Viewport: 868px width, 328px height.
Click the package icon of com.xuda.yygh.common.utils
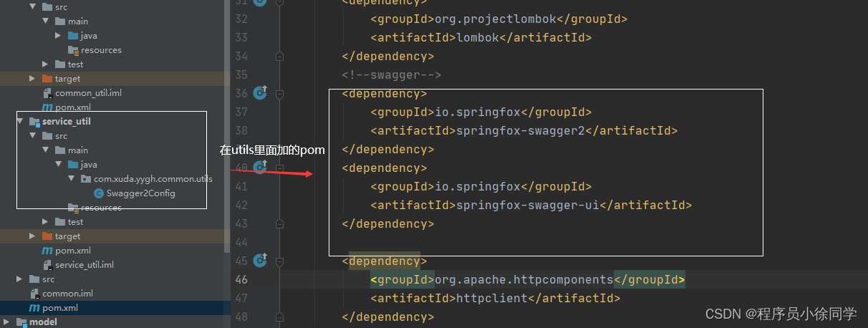point(86,179)
